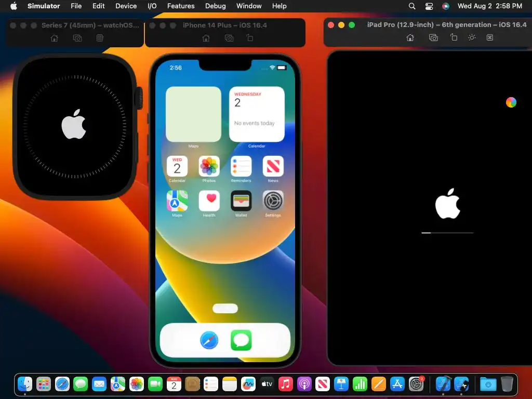Open App Store from the macOS Dock
The height and width of the screenshot is (399, 532).
[397, 384]
